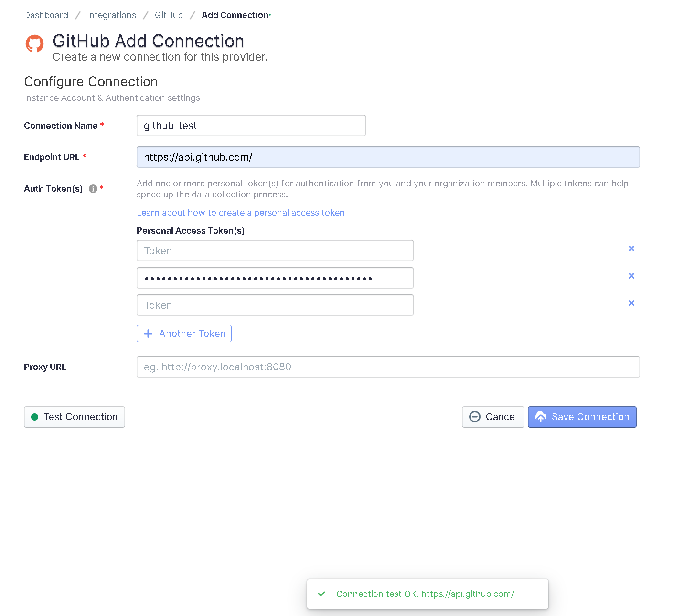674x616 pixels.
Task: Click the 'Endpoint URL' label
Action: point(52,157)
